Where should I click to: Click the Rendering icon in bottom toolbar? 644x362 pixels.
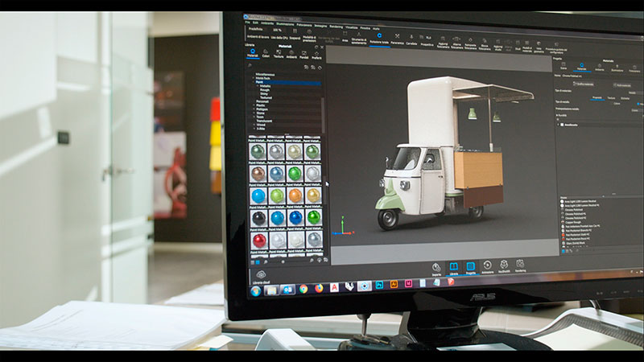(521, 266)
